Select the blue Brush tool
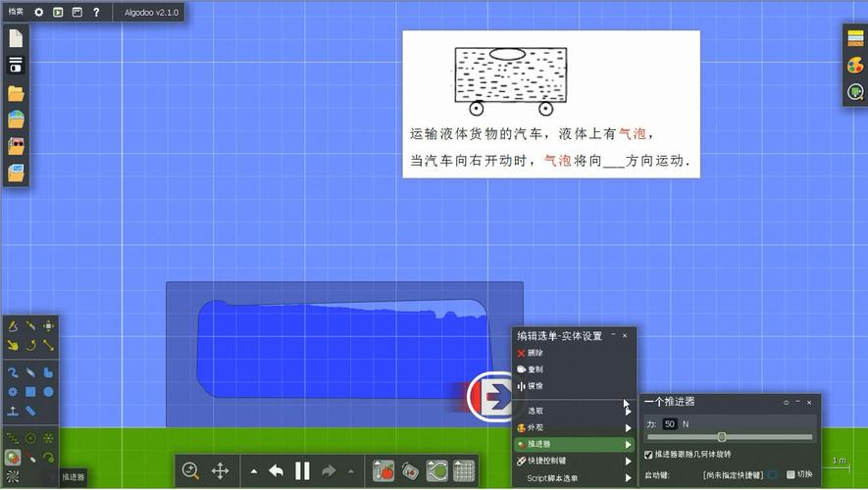The width and height of the screenshot is (868, 490). click(13, 373)
